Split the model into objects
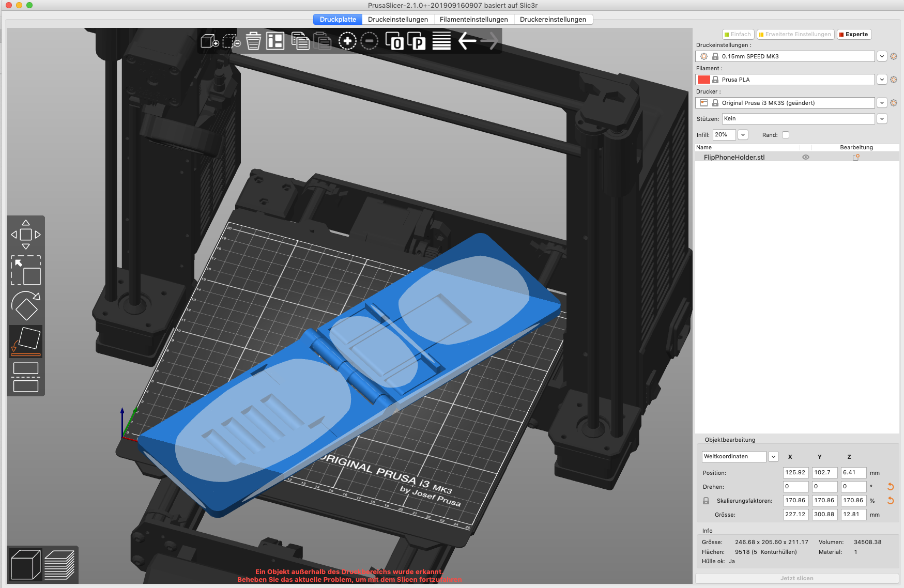The width and height of the screenshot is (904, 588). tap(395, 41)
